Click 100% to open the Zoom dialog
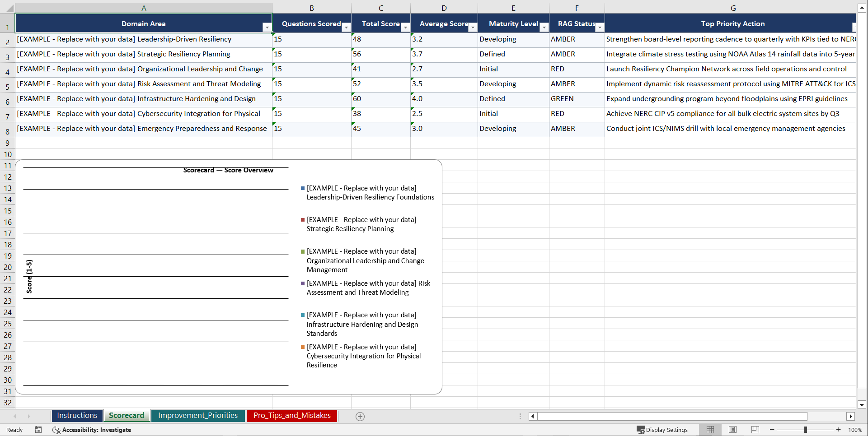The image size is (868, 436). 855,430
